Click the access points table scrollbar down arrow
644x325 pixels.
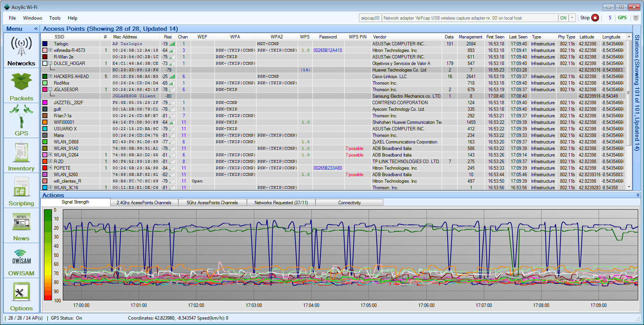pos(629,187)
